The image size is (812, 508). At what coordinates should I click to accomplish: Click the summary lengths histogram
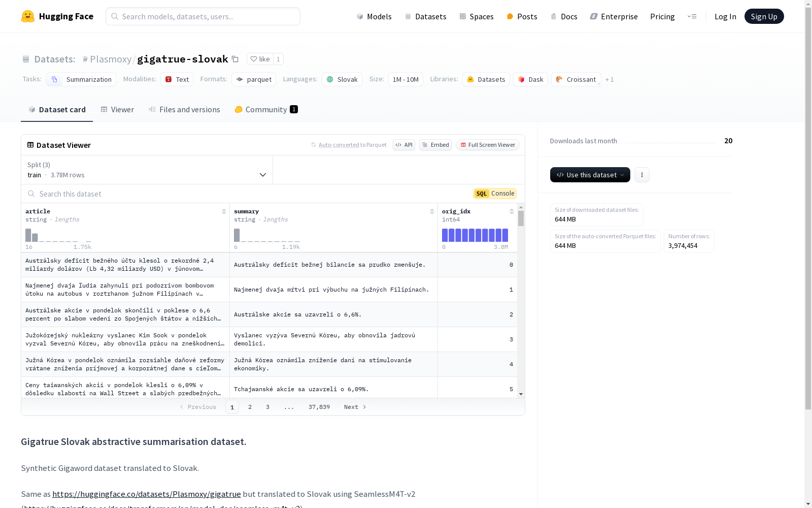click(267, 235)
